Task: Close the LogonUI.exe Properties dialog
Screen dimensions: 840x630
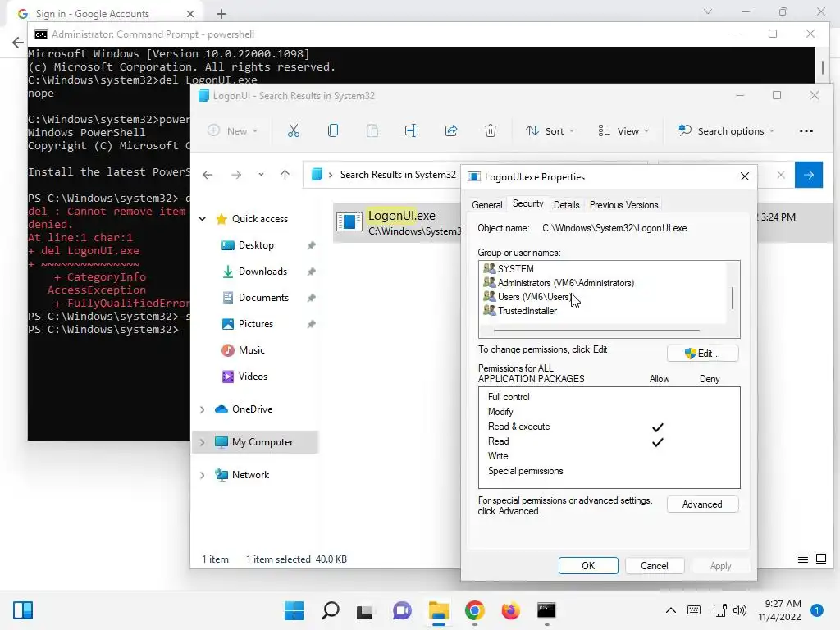Action: point(744,177)
